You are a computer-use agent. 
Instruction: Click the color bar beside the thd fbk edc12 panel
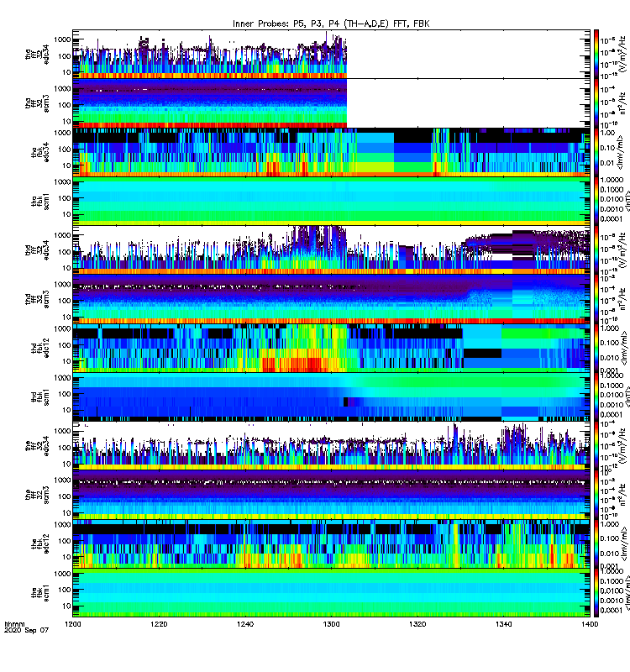[596, 348]
